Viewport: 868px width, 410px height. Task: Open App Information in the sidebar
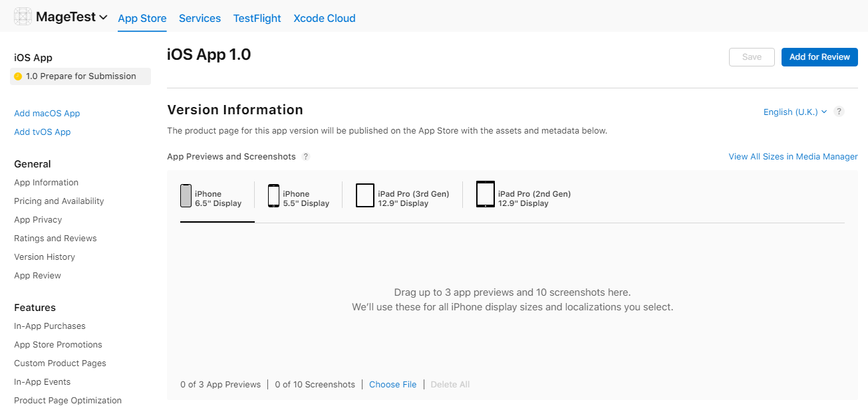tap(46, 182)
